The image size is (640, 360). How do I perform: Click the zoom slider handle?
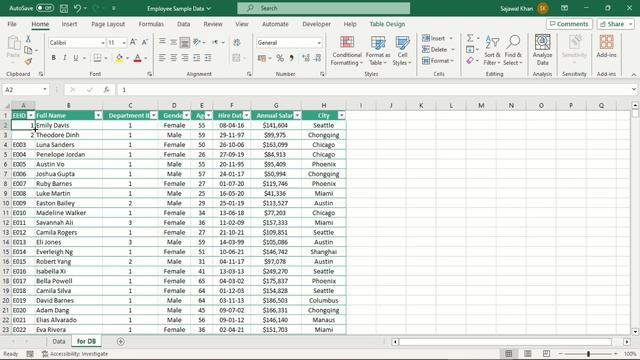click(x=588, y=354)
